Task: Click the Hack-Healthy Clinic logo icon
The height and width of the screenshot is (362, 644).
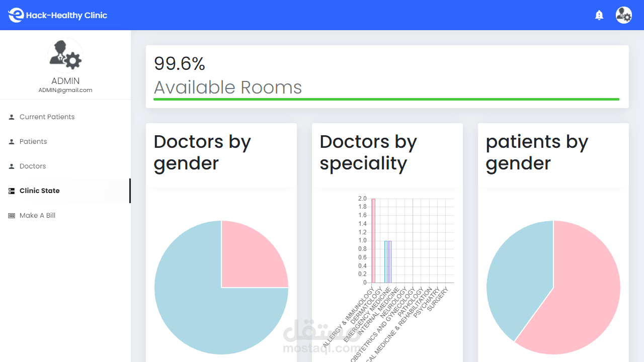Action: 16,15
